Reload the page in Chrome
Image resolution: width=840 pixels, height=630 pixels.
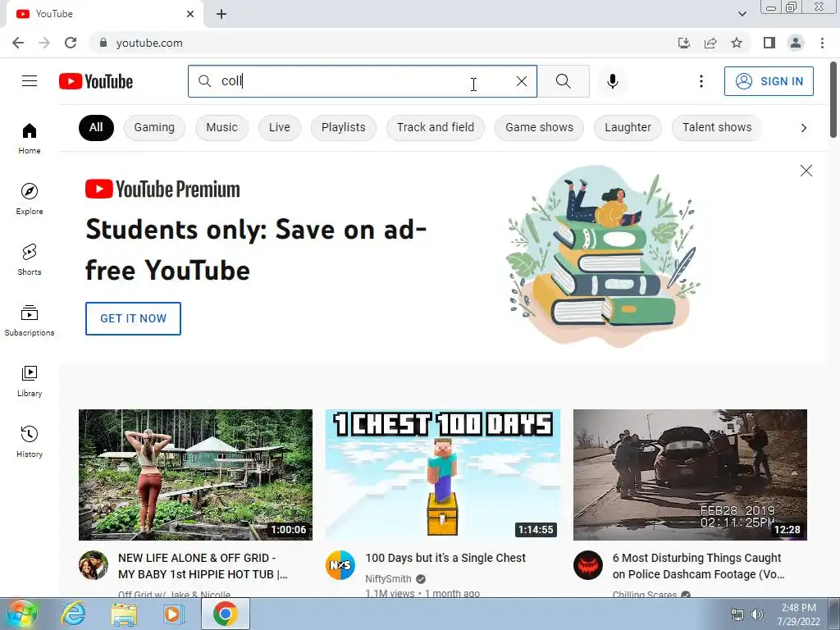pyautogui.click(x=71, y=43)
